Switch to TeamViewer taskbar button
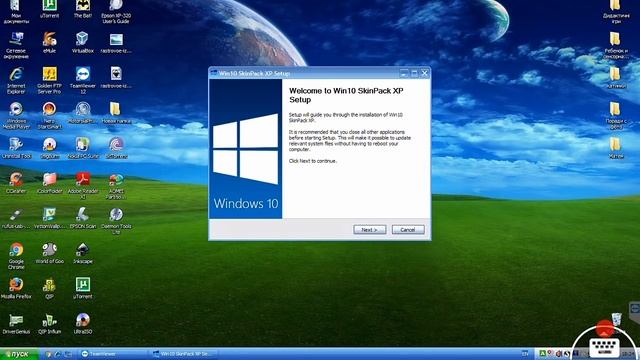640x360 pixels. (x=112, y=354)
